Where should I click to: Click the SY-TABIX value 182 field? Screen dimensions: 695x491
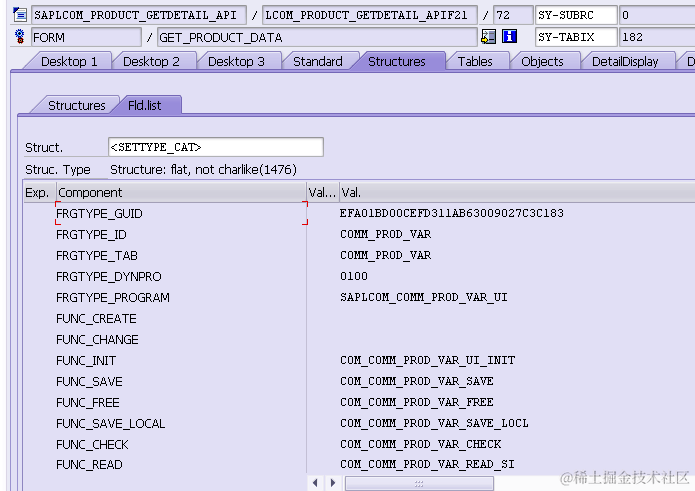pyautogui.click(x=657, y=37)
